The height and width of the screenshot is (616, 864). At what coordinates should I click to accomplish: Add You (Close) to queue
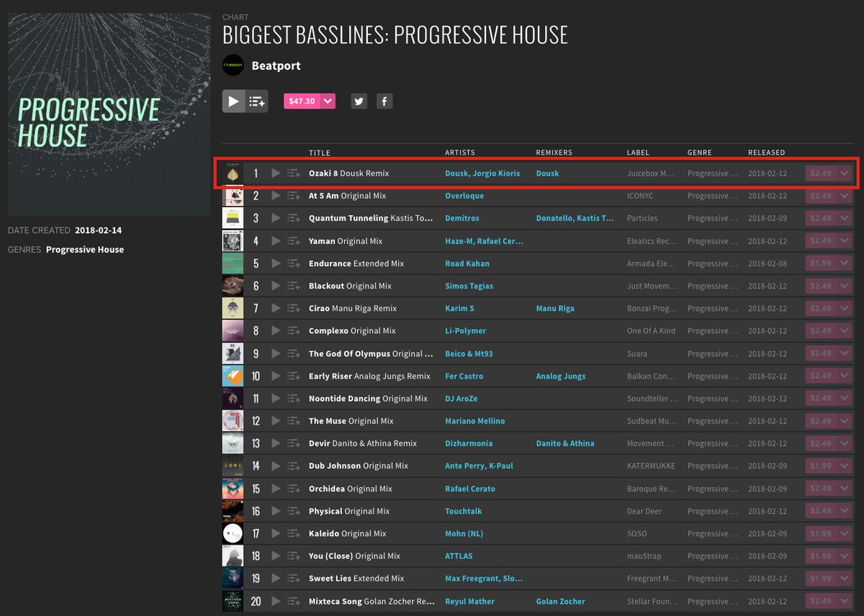293,556
